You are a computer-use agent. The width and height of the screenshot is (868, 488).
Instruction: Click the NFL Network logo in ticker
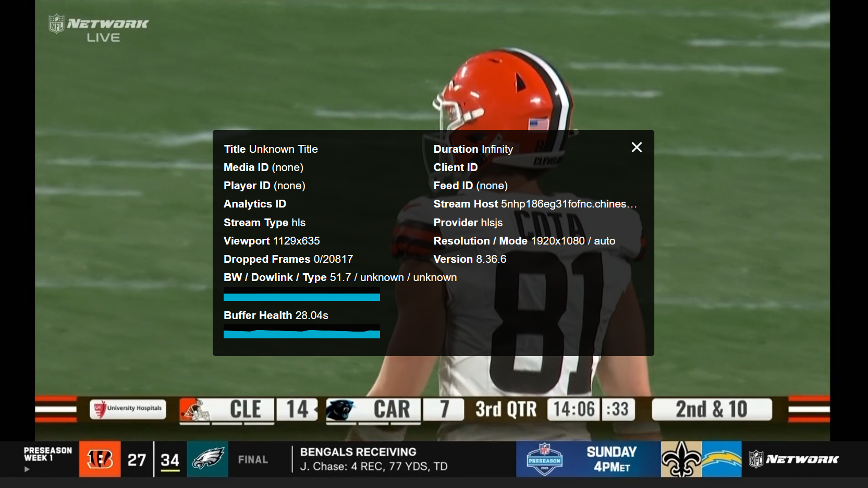(x=793, y=459)
